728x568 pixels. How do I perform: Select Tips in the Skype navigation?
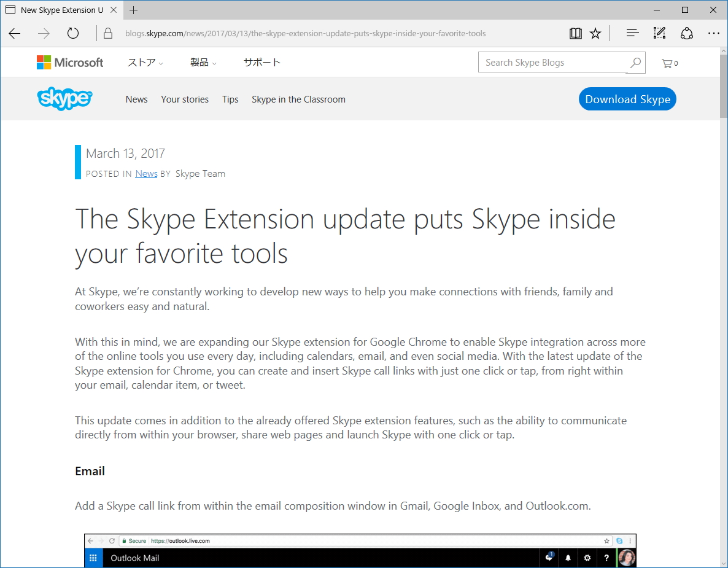pyautogui.click(x=230, y=99)
